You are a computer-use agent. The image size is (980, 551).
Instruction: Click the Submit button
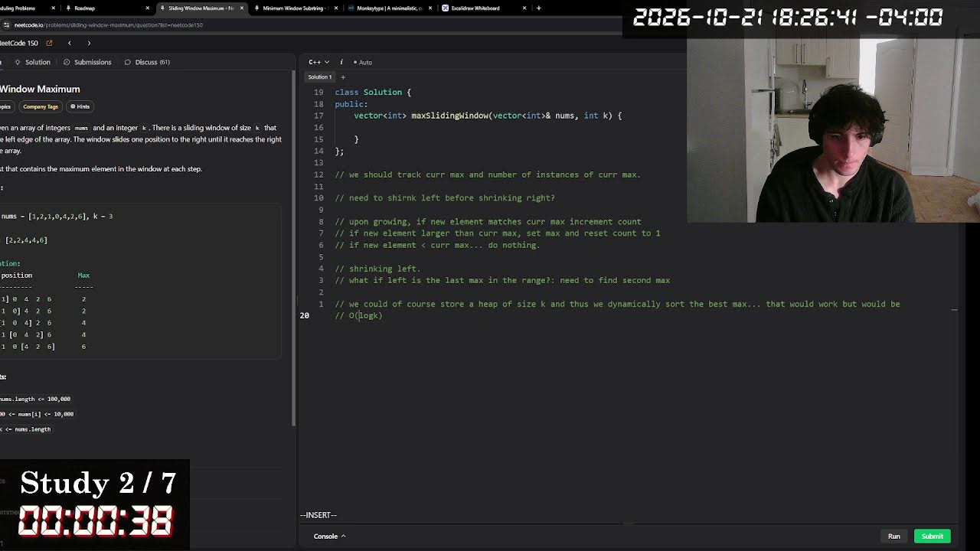coord(932,536)
